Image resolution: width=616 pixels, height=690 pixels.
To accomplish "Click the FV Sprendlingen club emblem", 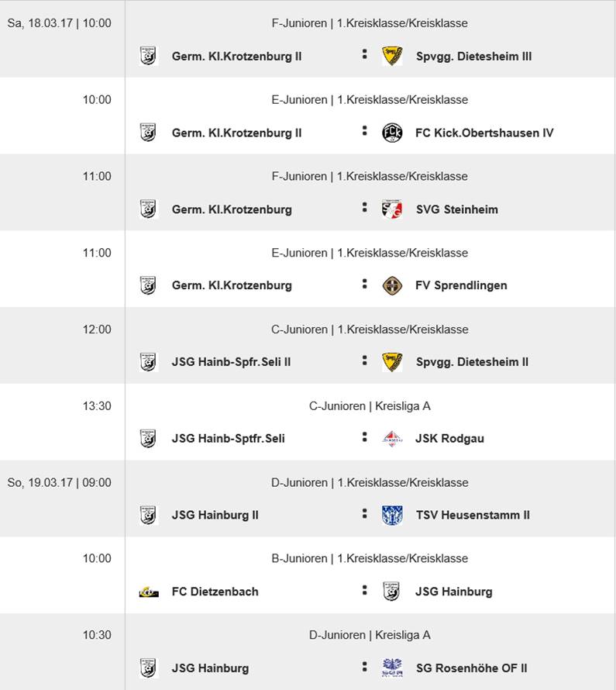I will [392, 285].
